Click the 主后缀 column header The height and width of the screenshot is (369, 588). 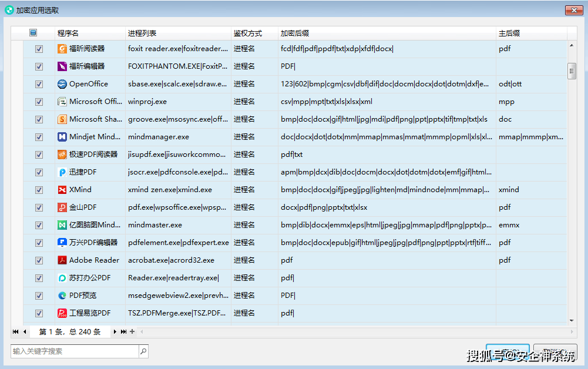[532, 33]
